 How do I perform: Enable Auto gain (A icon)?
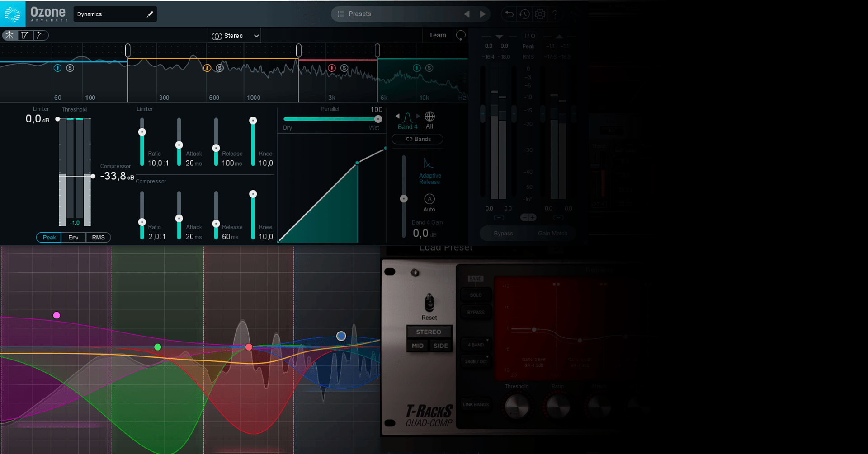click(429, 199)
